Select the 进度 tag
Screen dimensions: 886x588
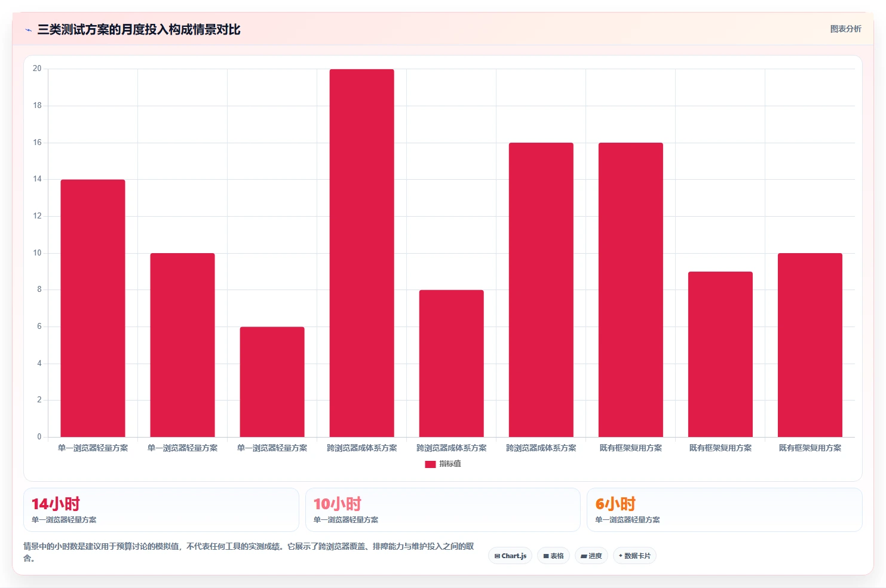[591, 556]
